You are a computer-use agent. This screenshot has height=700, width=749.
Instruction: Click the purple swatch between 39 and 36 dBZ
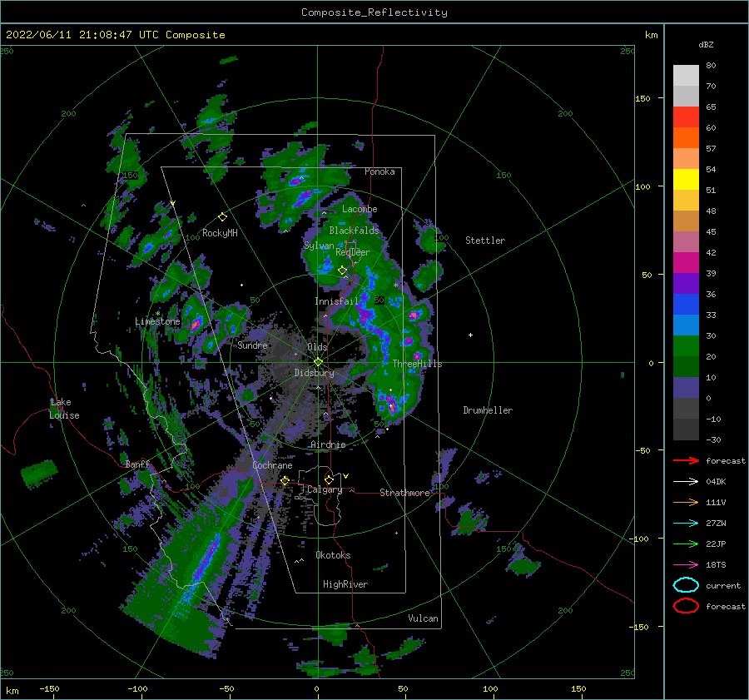[686, 284]
